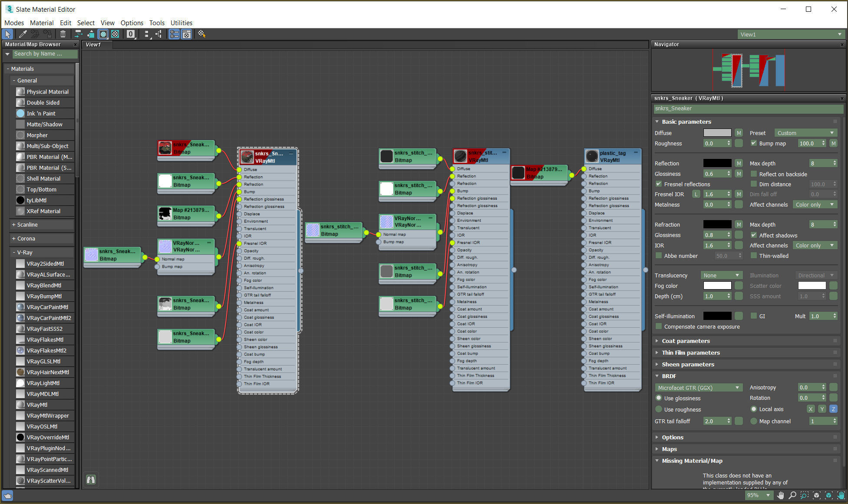The image size is (848, 504).
Task: Open the Material menu
Action: coord(42,23)
